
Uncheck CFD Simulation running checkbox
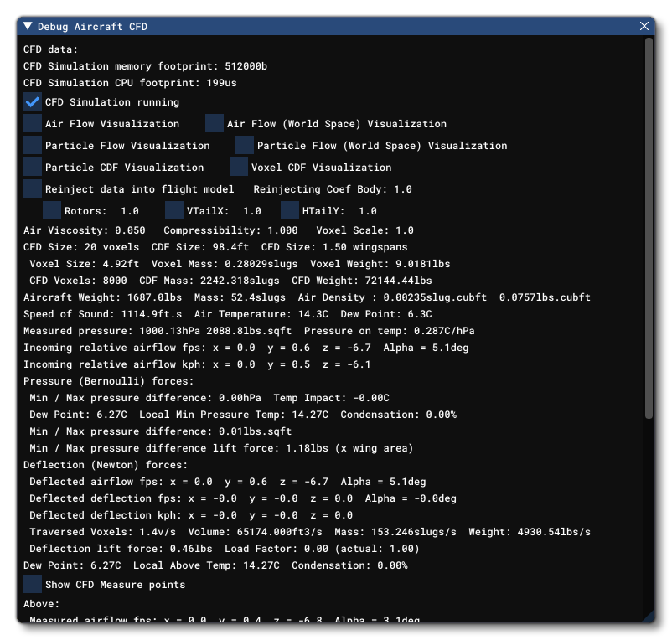pos(33,102)
